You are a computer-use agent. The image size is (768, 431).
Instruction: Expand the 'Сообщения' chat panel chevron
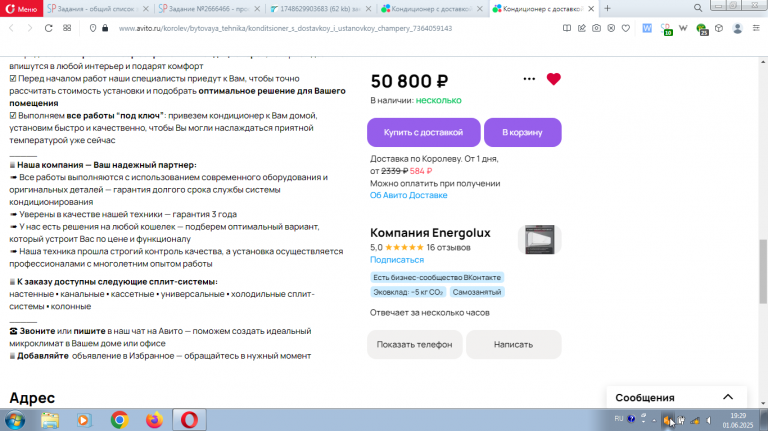728,397
